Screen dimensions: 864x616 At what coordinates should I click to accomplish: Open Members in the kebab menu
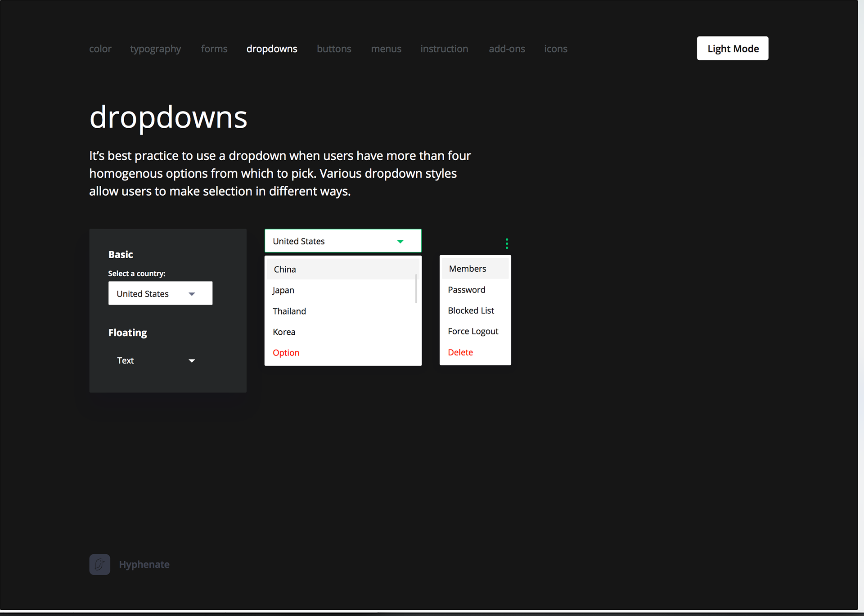pos(468,269)
